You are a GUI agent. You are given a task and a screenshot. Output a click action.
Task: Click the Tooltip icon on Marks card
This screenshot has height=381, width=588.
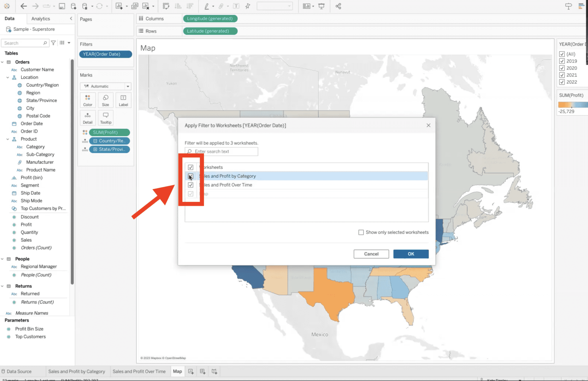pyautogui.click(x=105, y=118)
